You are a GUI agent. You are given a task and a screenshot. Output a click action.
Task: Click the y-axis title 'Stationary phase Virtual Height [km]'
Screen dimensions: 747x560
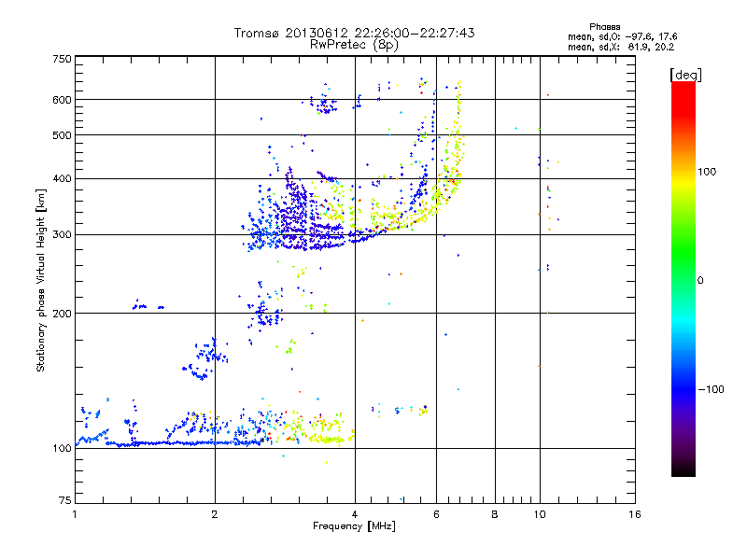pos(41,281)
